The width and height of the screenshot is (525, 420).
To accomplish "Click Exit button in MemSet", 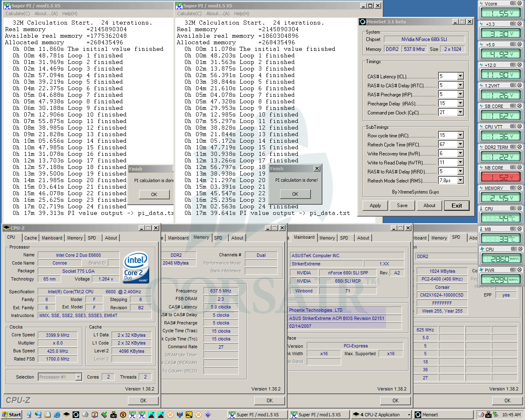I will coord(457,205).
